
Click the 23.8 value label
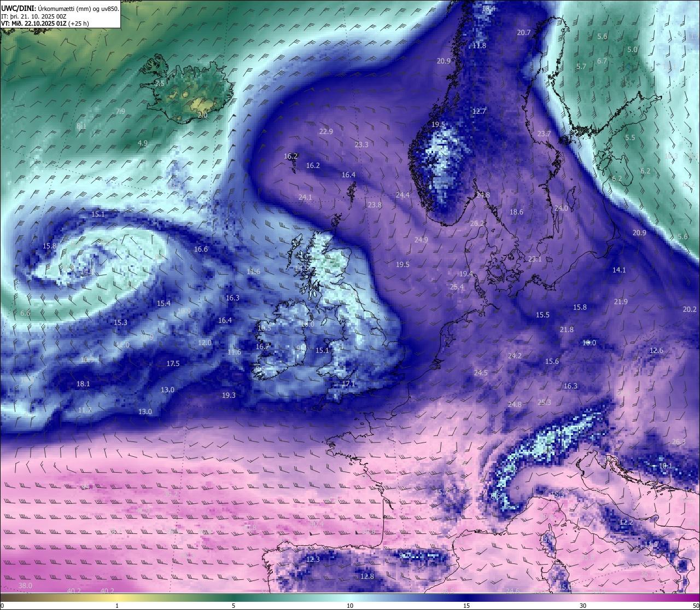tap(375, 205)
